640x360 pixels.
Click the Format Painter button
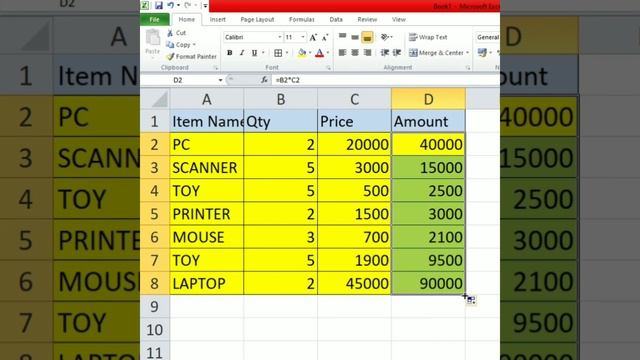click(x=191, y=56)
